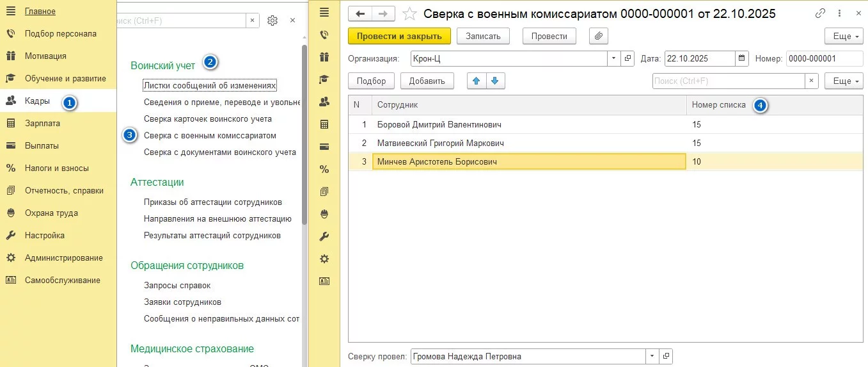This screenshot has height=367, width=868.
Task: Expand the Сверку провел dropdown arrow
Action: pyautogui.click(x=652, y=356)
